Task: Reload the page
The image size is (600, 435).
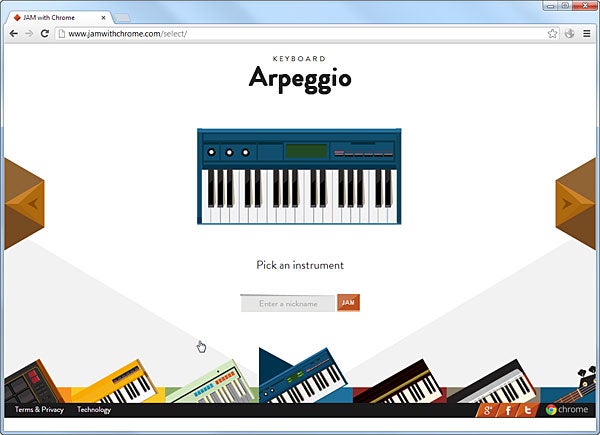Action: pyautogui.click(x=45, y=33)
